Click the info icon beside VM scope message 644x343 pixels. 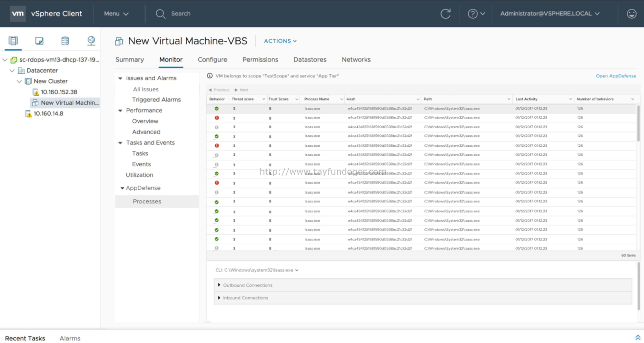pos(210,76)
